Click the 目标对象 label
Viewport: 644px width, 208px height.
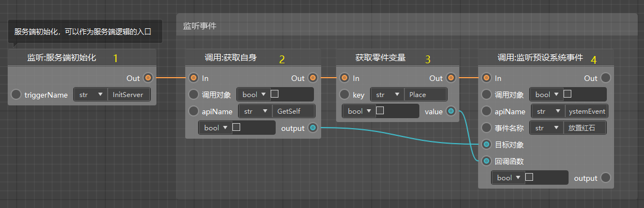click(x=509, y=145)
